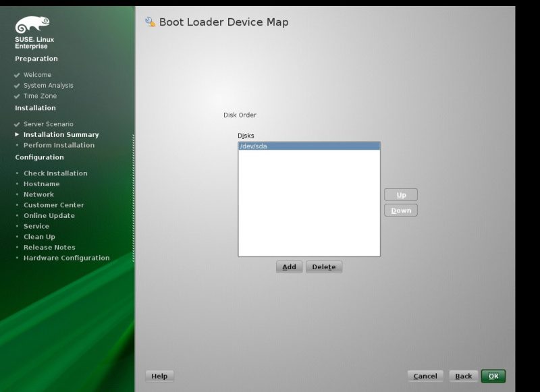The image size is (540, 392).
Task: Select Installation Summary in the sidebar
Action: pos(61,134)
